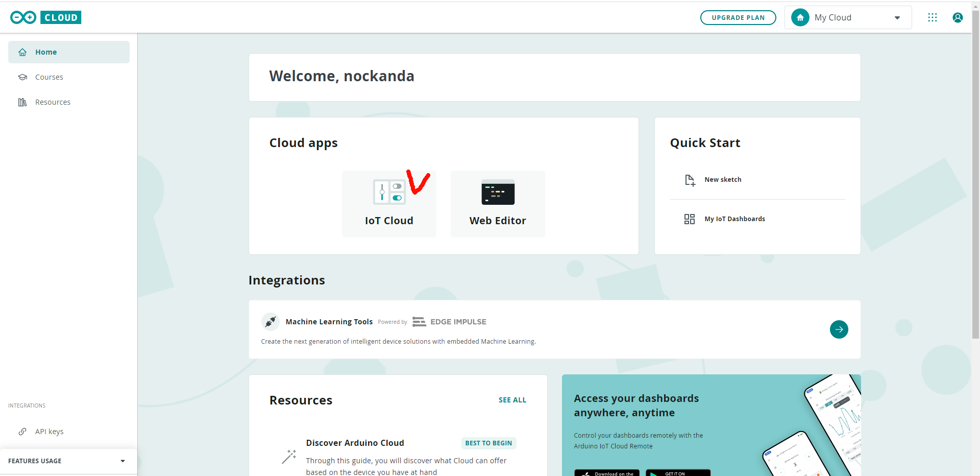Open the apps grid menu
Image resolution: width=980 pixels, height=476 pixels.
(933, 17)
